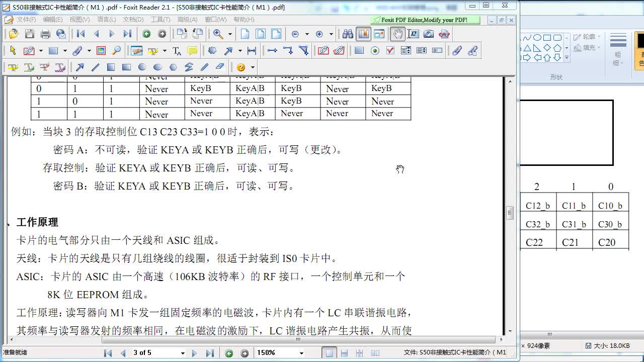The width and height of the screenshot is (644, 362).
Task: Pick the strikeout text markup tool
Action: pyautogui.click(x=44, y=67)
